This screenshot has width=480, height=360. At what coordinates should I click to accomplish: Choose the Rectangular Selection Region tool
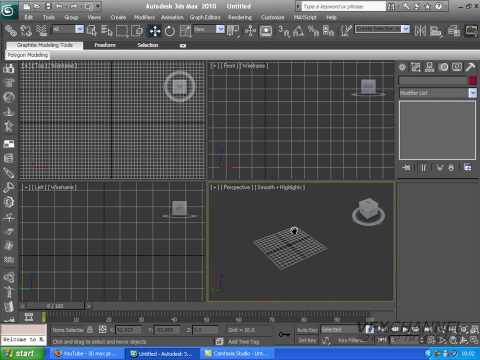tap(122, 31)
